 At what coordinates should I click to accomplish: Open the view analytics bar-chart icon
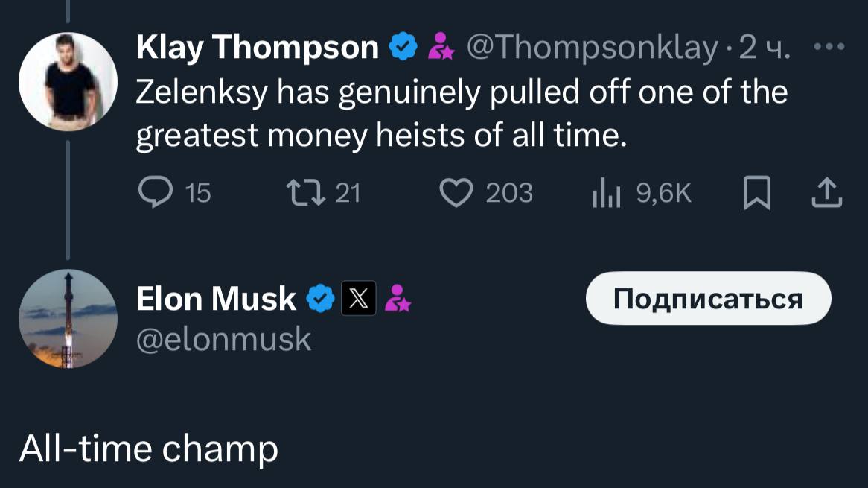tap(607, 194)
